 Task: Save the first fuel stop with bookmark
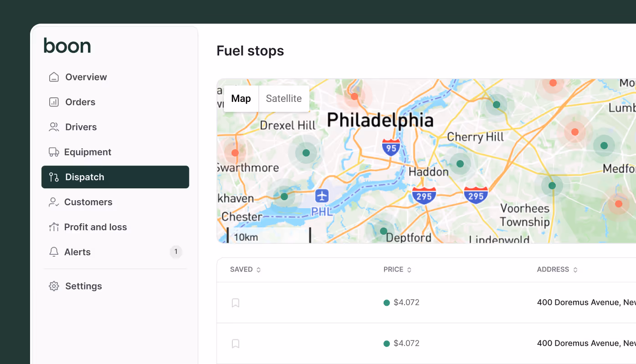pos(236,303)
